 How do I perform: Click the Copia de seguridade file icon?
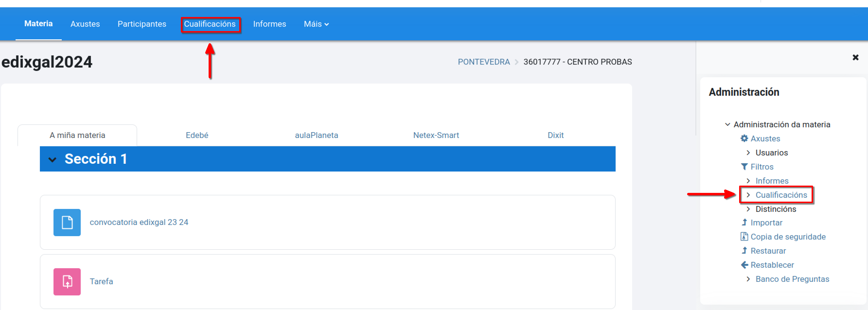[744, 237]
